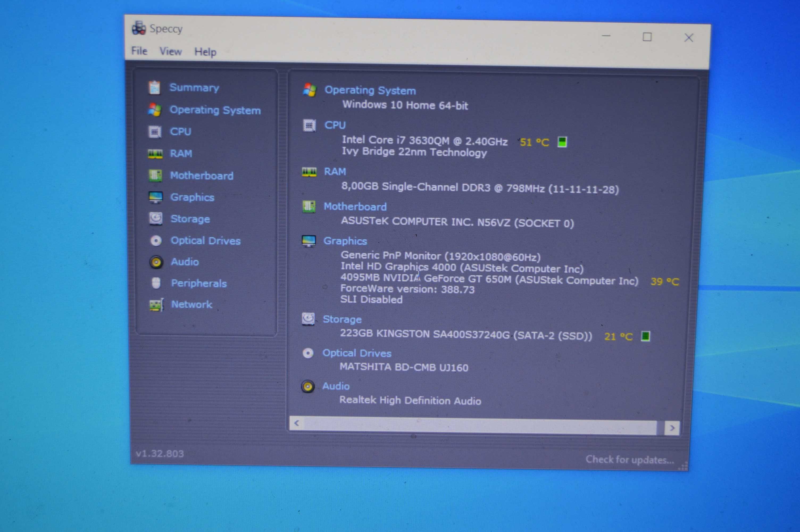
Task: Select Summary in the sidebar
Action: pyautogui.click(x=194, y=88)
